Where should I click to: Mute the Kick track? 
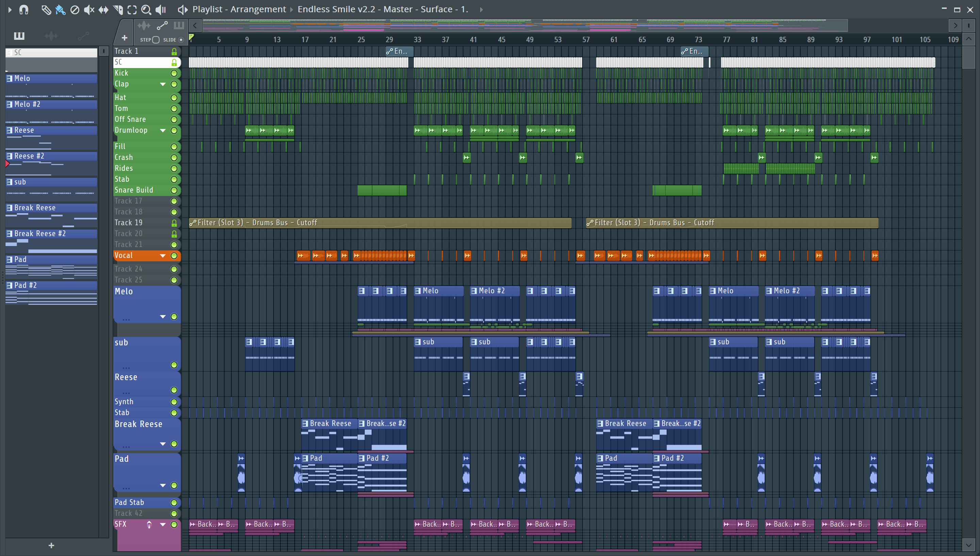[x=174, y=73]
